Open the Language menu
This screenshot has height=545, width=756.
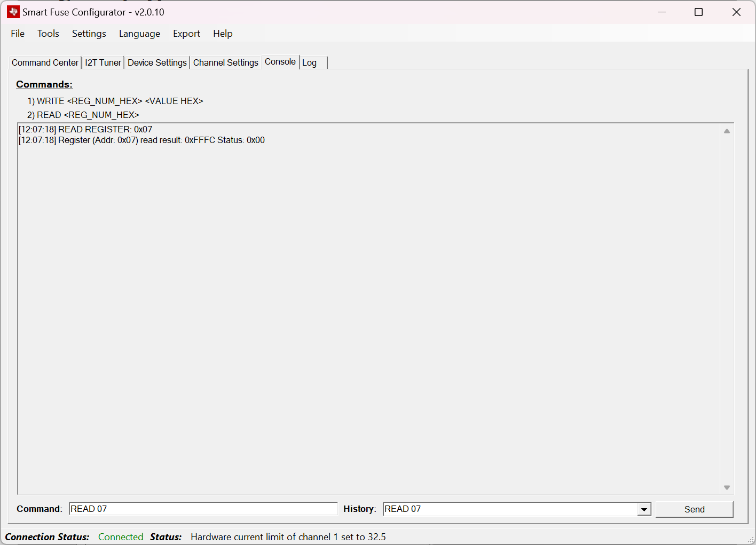pyautogui.click(x=139, y=33)
